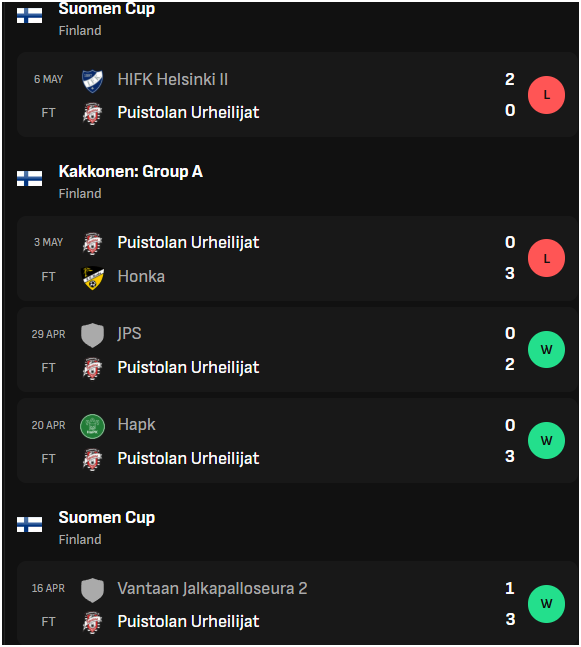Click the red L badge for 6 May match
Screen dimensions: 581x647
(x=546, y=95)
